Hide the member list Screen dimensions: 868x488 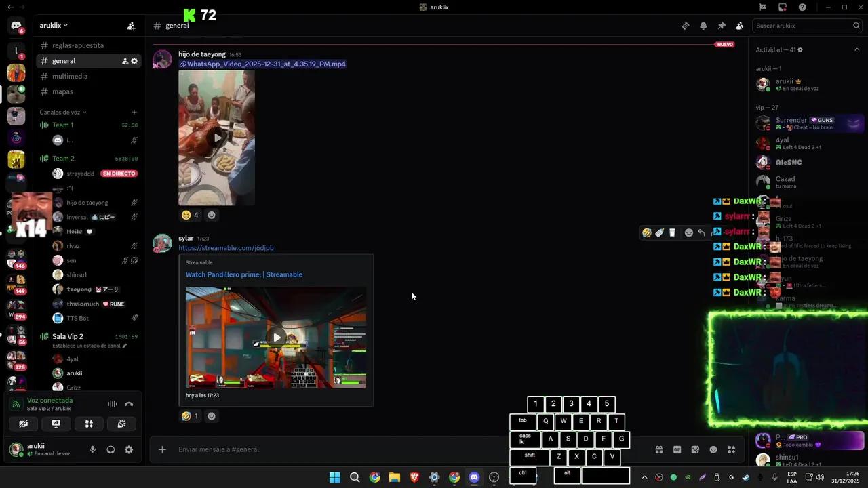pyautogui.click(x=740, y=25)
